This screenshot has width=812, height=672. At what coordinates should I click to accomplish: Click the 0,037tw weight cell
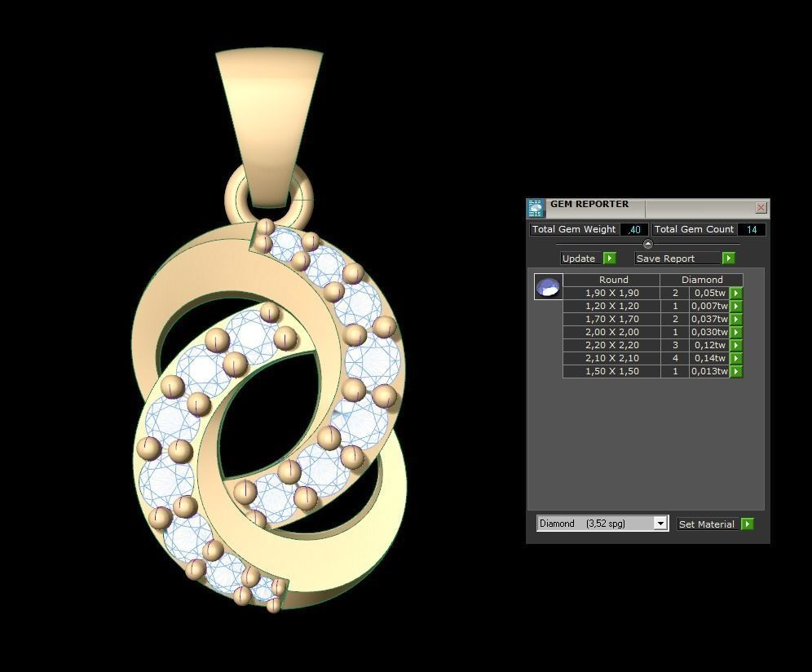click(709, 319)
